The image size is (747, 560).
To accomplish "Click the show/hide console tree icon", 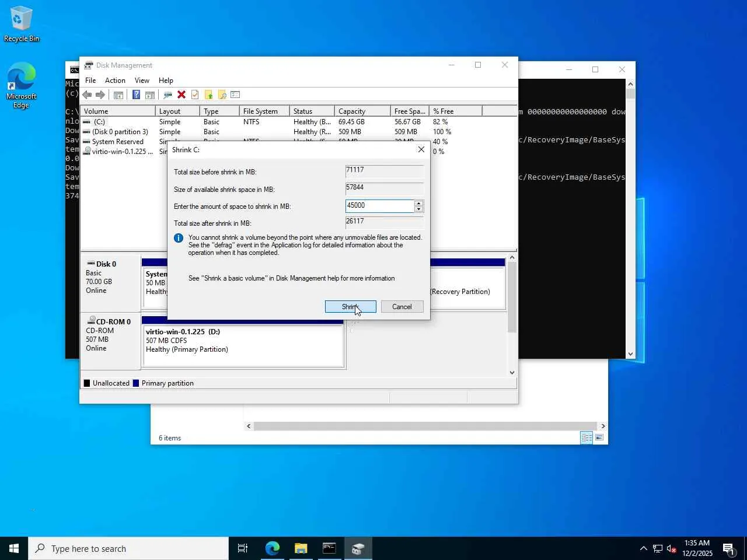I will click(x=118, y=95).
